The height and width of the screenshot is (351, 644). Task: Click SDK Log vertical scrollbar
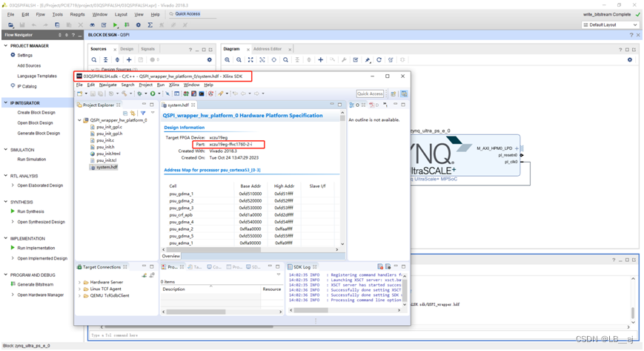404,289
